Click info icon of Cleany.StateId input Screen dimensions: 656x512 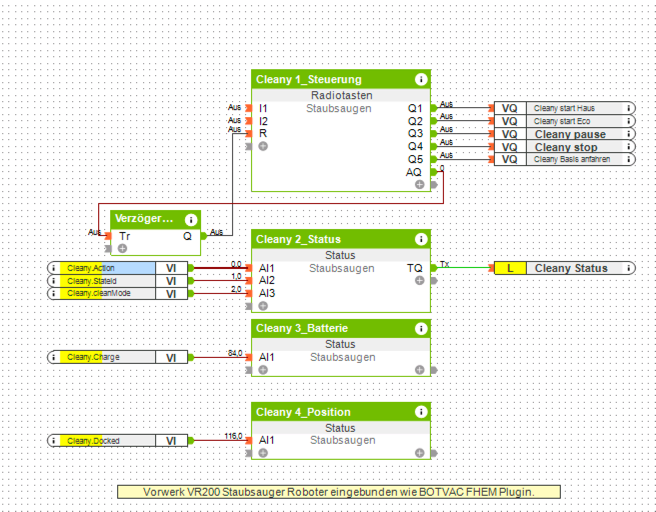tap(54, 281)
